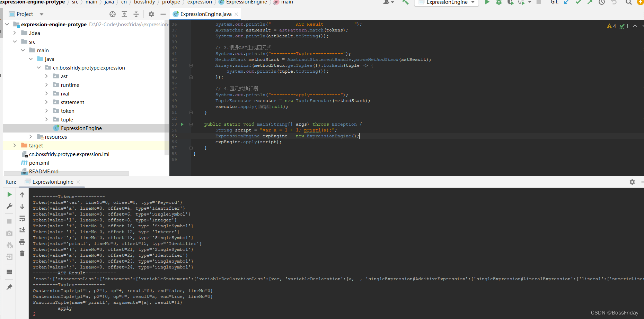Go to previous highlighted error arrow
The width and height of the screenshot is (644, 319).
pos(635,26)
